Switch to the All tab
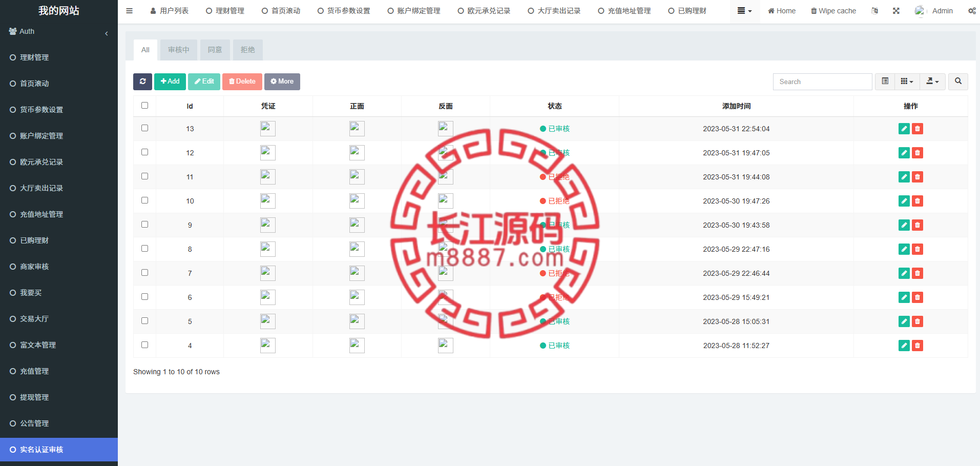This screenshot has height=466, width=980. [x=145, y=50]
